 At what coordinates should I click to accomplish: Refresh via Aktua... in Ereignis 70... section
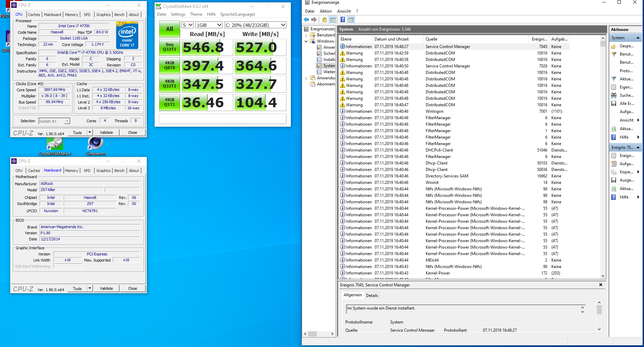coord(627,189)
